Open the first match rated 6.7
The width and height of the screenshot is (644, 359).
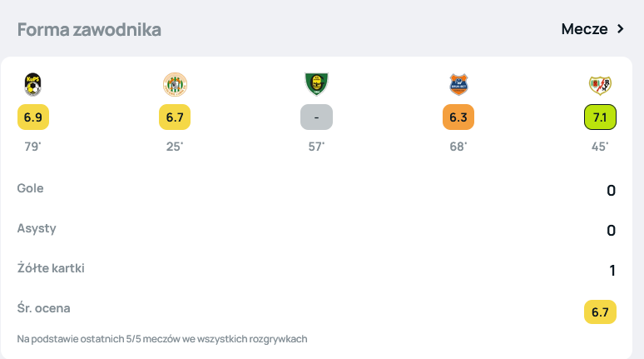click(175, 117)
